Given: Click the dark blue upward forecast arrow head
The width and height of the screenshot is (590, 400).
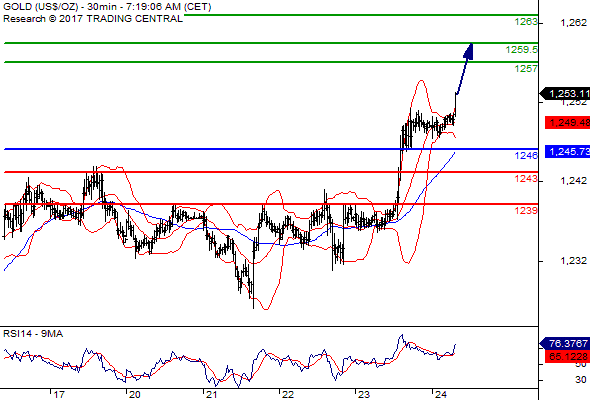Looking at the screenshot, I should (x=469, y=51).
